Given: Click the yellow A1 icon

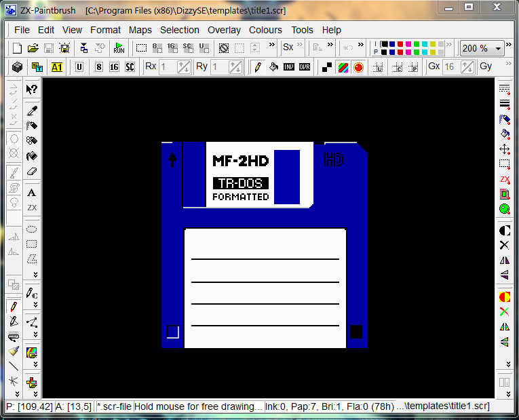Looking at the screenshot, I should pyautogui.click(x=56, y=67).
